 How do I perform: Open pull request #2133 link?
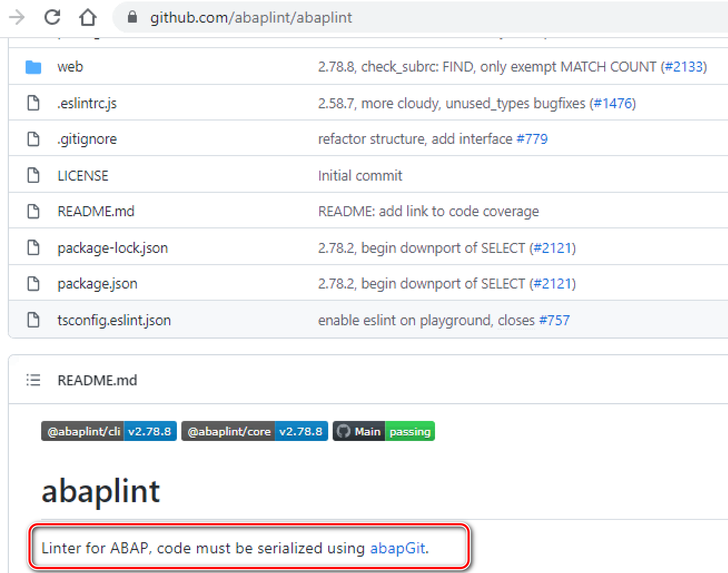point(683,67)
